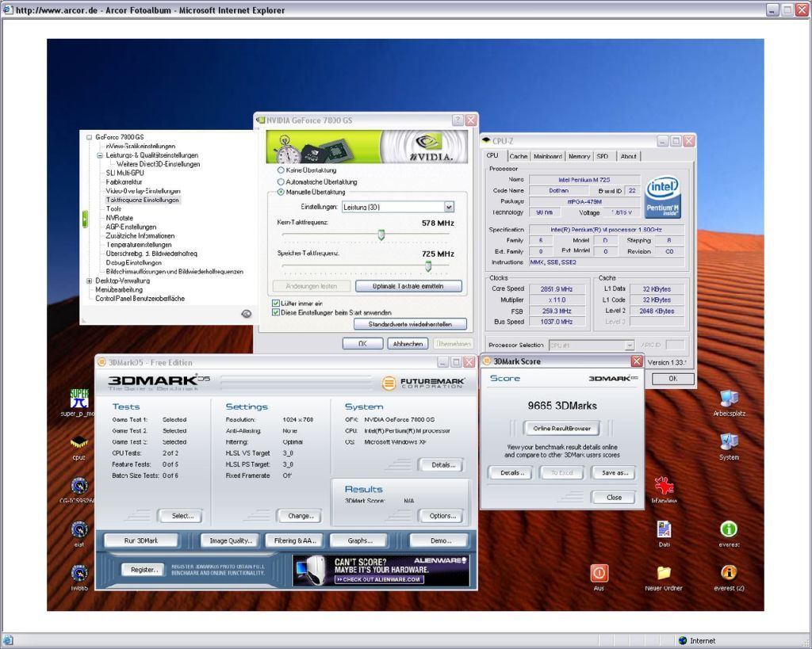Screen dimensions: 812x649
Task: Select Taktfrequenz Einstellungen in the tree
Action: [x=143, y=200]
